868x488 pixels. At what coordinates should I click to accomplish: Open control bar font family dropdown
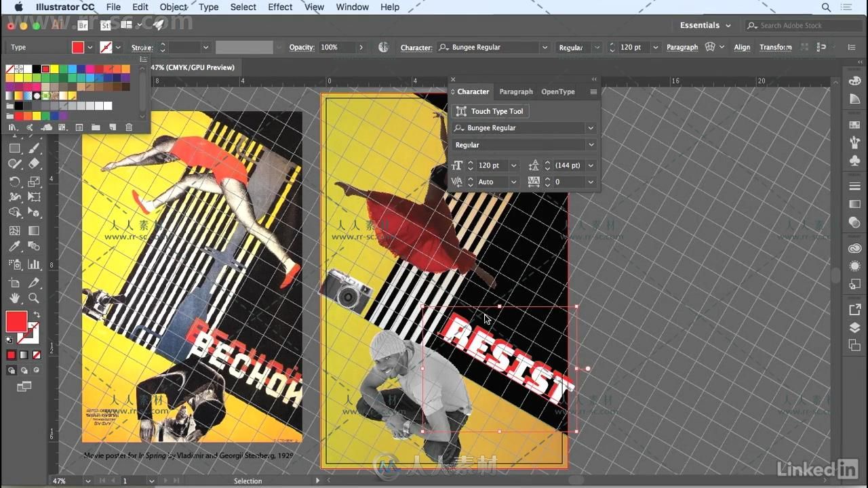pyautogui.click(x=545, y=47)
